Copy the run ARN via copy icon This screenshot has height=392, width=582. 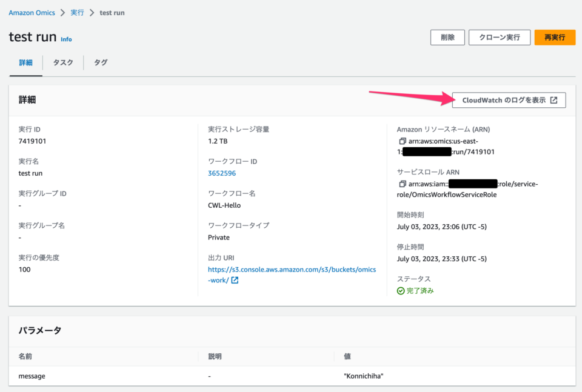click(402, 141)
